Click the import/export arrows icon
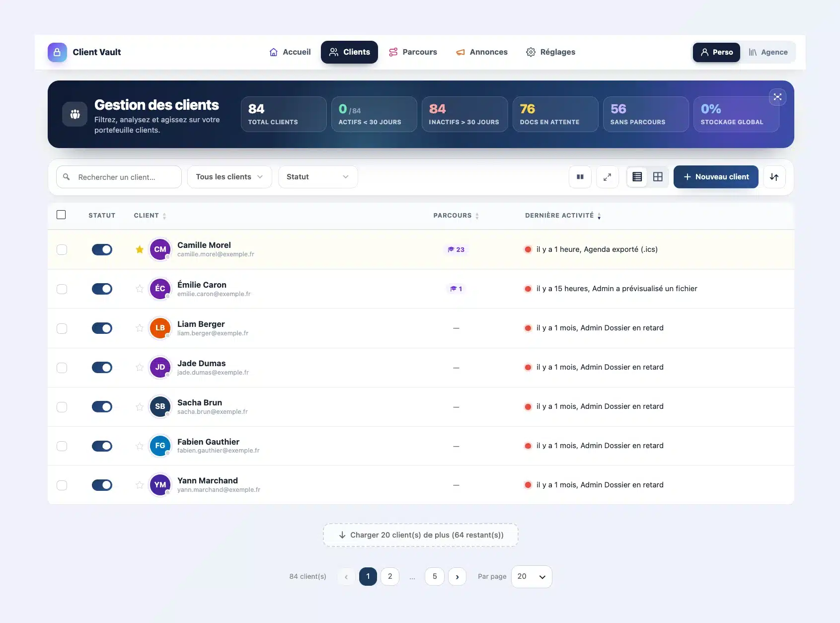Viewport: 840px width, 623px height. pyautogui.click(x=774, y=177)
